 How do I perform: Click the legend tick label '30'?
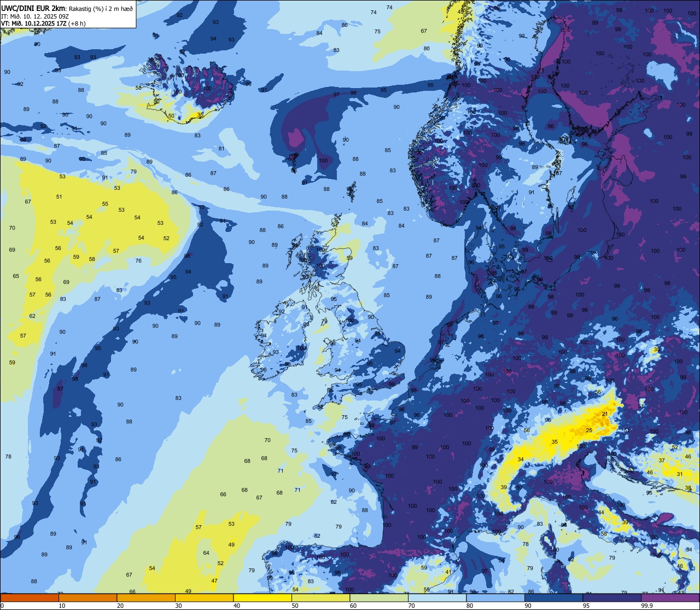[178, 606]
